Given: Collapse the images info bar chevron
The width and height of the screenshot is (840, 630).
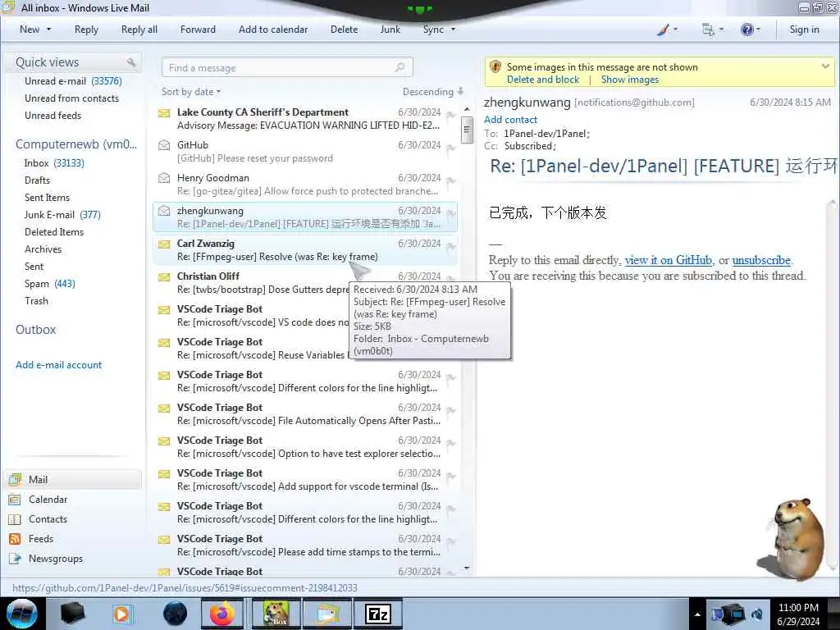Looking at the screenshot, I should (x=825, y=66).
